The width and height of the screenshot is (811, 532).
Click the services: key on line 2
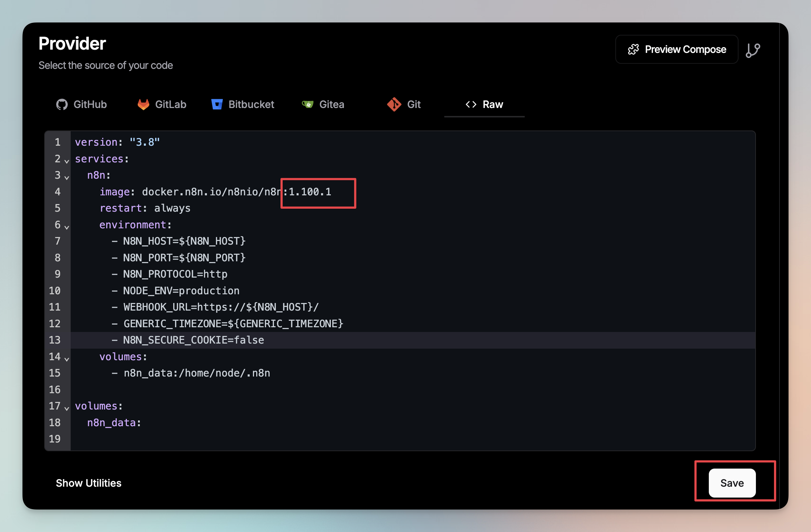[102, 159]
